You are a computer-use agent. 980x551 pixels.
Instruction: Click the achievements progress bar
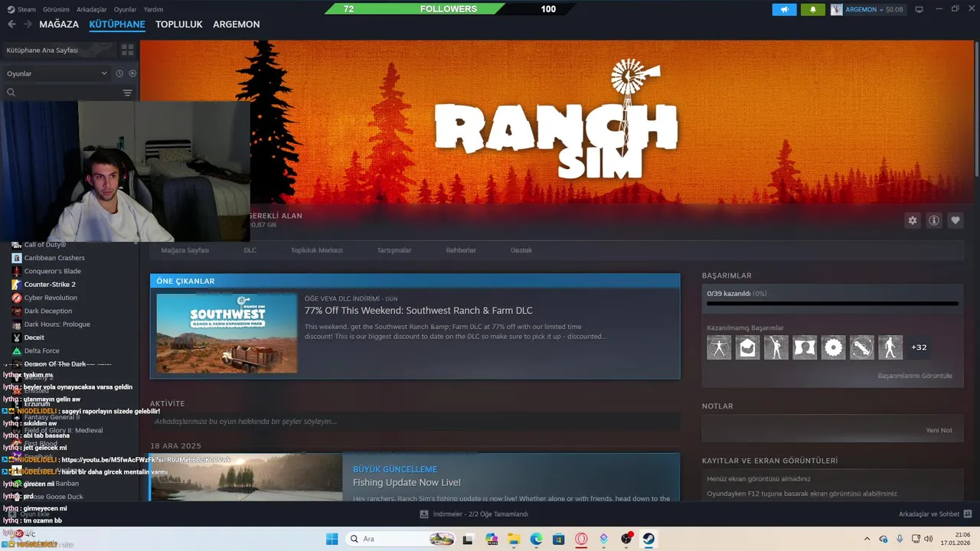tap(832, 304)
